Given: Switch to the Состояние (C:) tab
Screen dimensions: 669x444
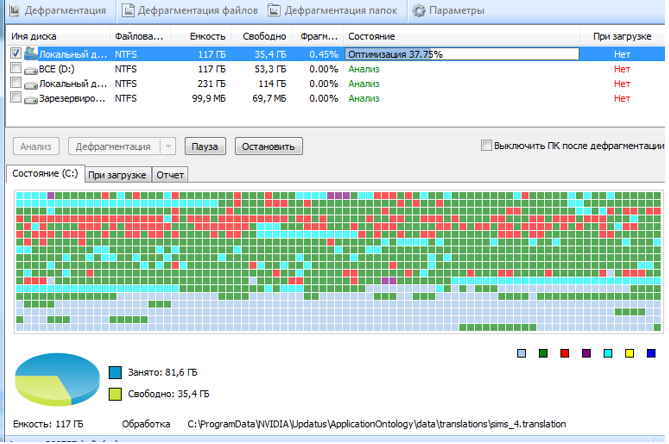Looking at the screenshot, I should pos(45,174).
